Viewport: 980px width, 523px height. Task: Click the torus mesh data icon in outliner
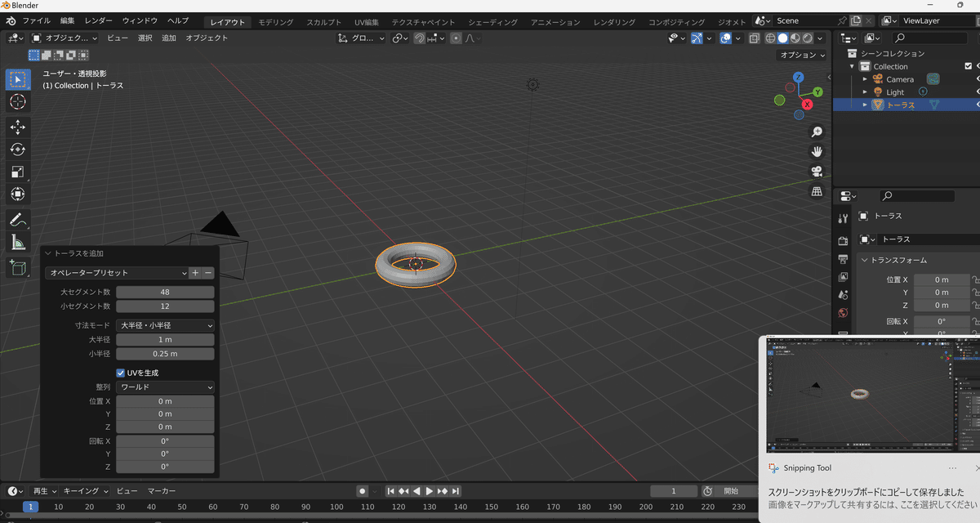click(934, 105)
